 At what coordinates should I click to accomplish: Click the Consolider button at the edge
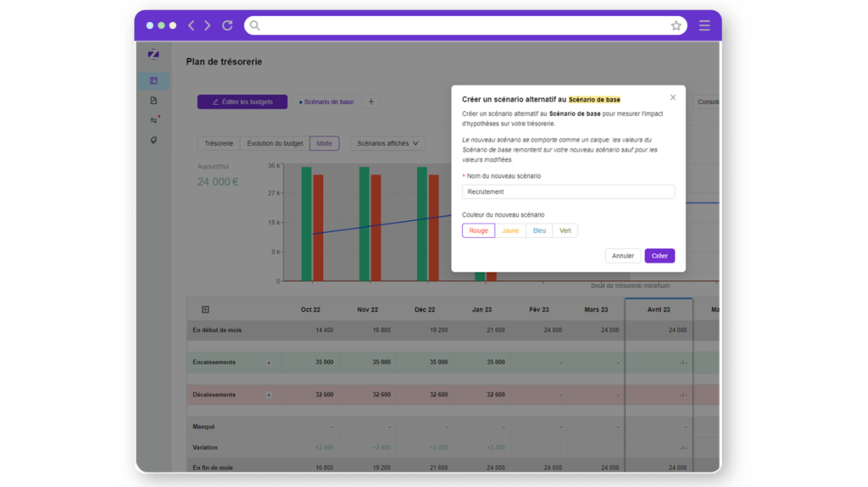coord(706,102)
